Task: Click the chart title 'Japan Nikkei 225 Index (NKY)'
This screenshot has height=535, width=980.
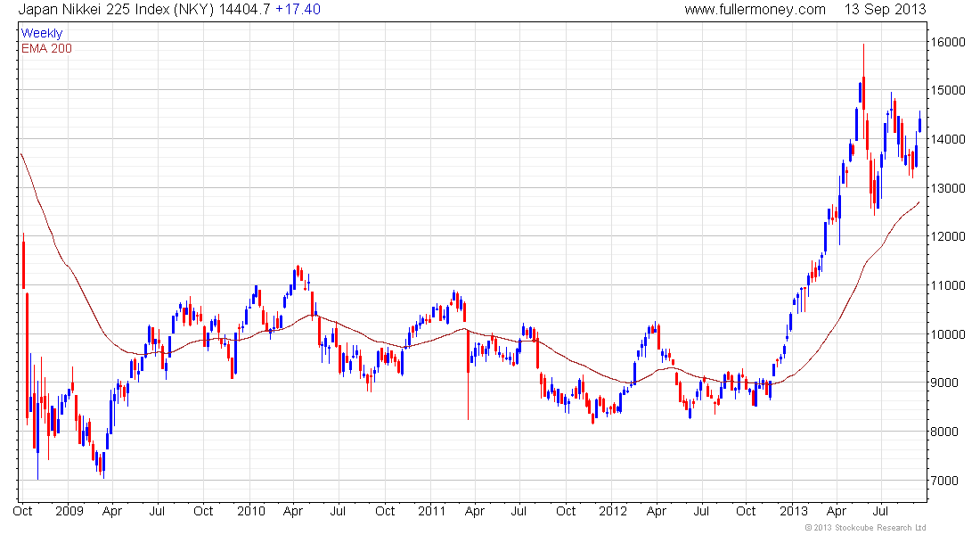Action: tap(117, 10)
